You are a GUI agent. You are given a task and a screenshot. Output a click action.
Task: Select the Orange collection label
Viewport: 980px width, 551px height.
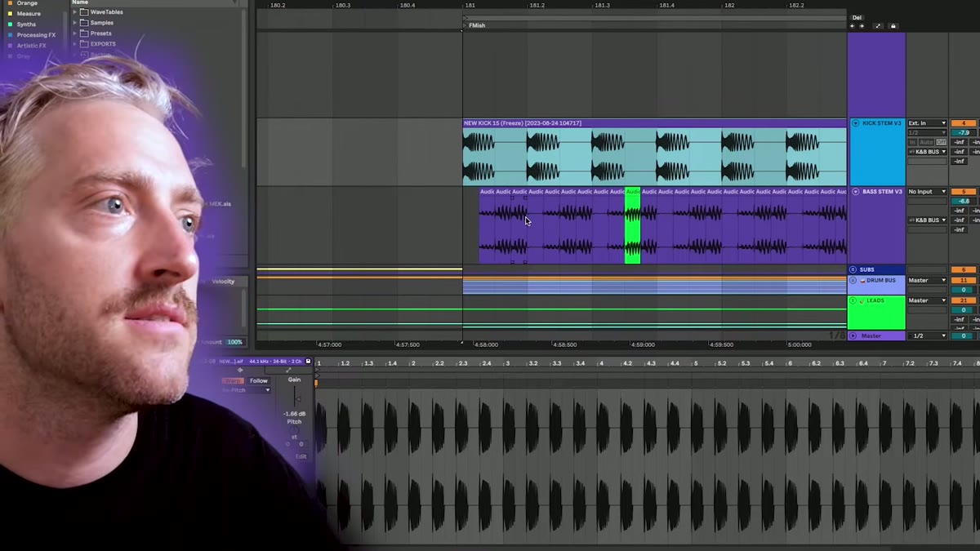click(27, 3)
